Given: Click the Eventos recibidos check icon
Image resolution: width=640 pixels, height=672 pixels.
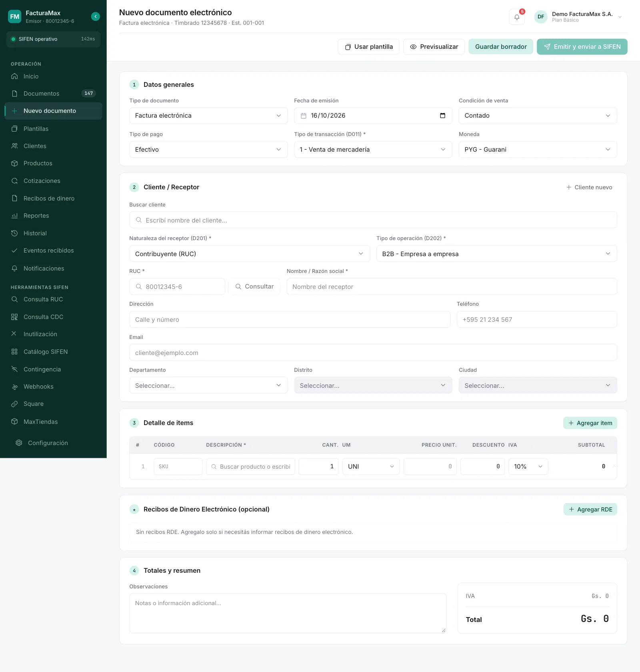Looking at the screenshot, I should [14, 251].
